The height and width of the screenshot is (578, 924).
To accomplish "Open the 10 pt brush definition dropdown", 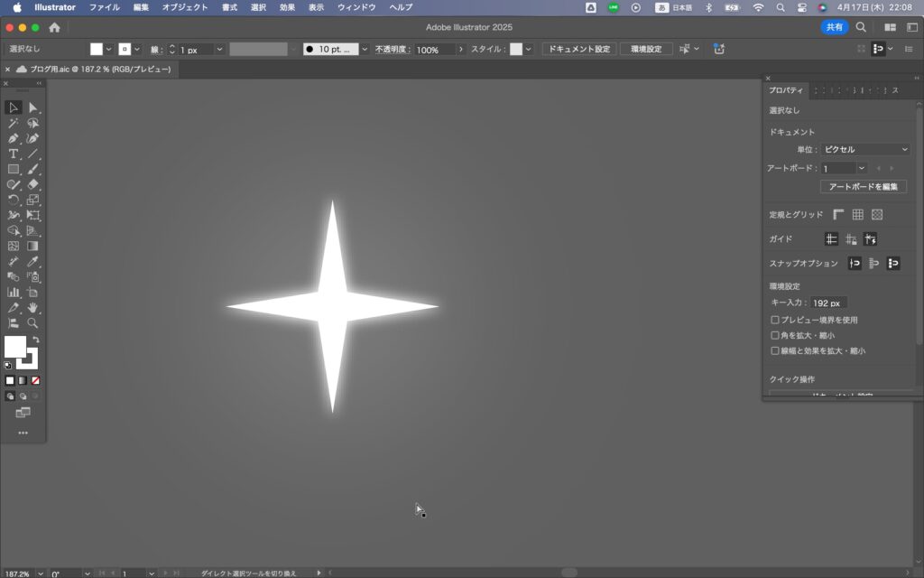I will click(x=365, y=49).
